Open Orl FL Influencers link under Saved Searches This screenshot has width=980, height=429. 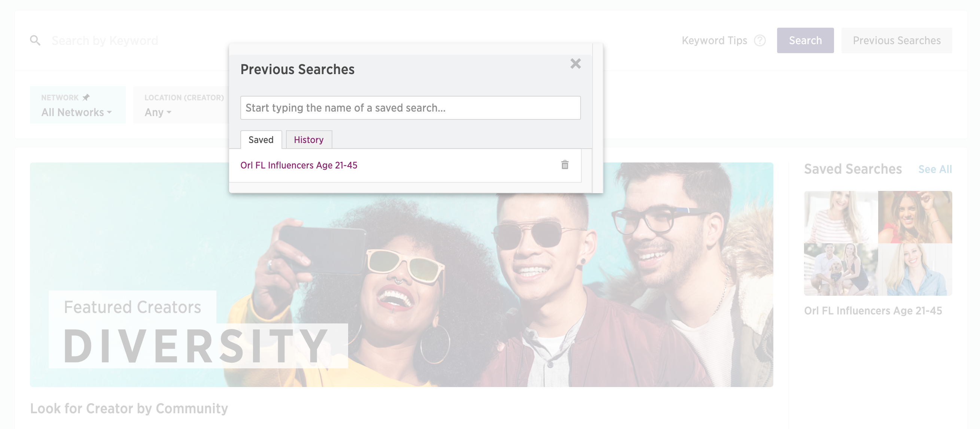873,311
